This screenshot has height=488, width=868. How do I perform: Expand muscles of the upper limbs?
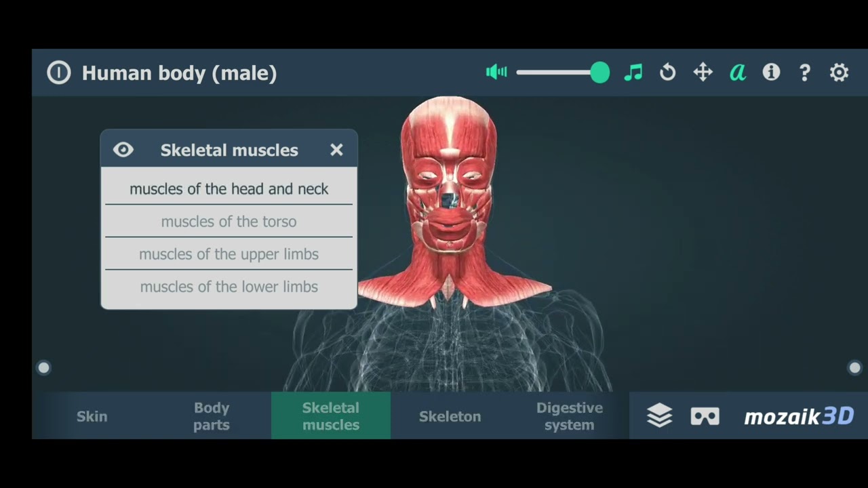(x=229, y=254)
